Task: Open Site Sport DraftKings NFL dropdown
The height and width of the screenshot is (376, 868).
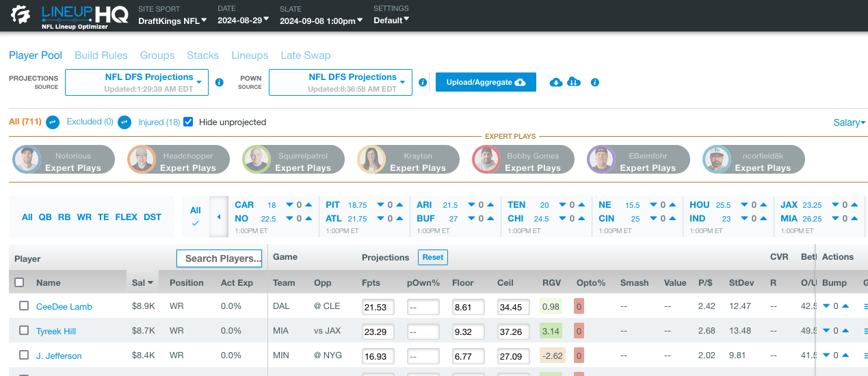Action: pyautogui.click(x=172, y=21)
